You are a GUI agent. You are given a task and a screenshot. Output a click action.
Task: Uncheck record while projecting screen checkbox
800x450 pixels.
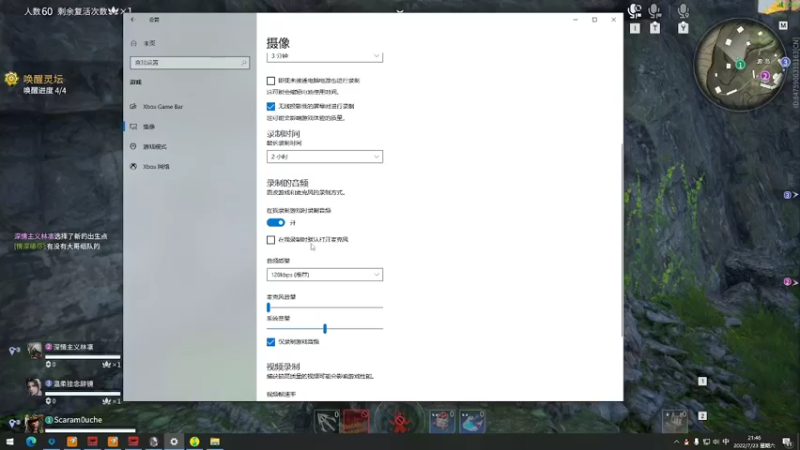pyautogui.click(x=270, y=106)
